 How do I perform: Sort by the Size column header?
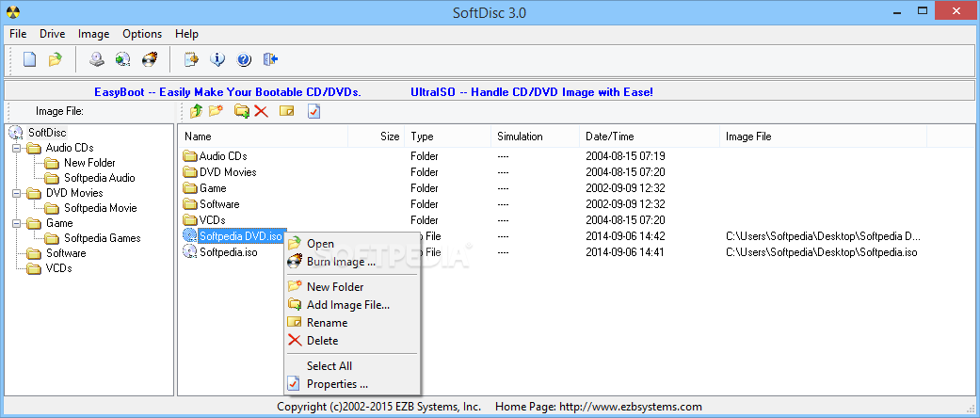377,137
